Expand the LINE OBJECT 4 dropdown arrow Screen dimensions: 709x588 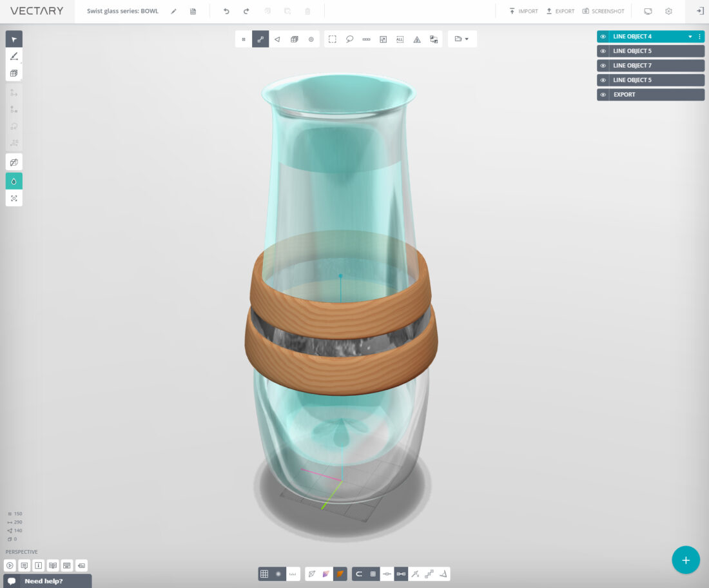(690, 37)
